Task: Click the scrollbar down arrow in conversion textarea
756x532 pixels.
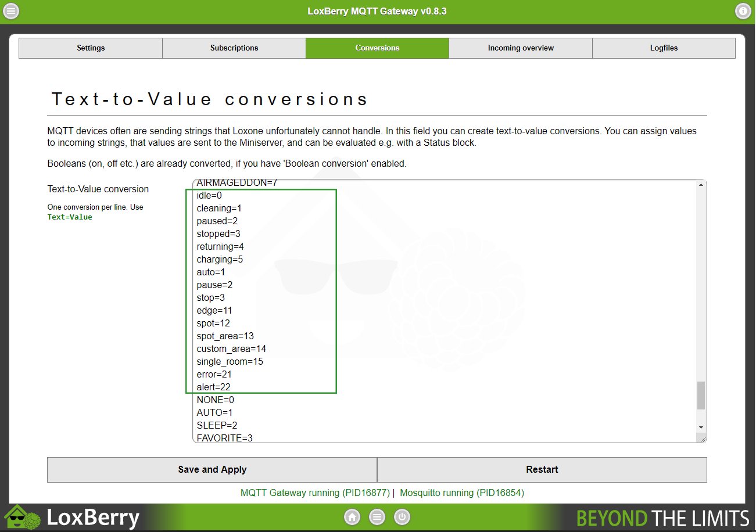Action: tap(701, 427)
